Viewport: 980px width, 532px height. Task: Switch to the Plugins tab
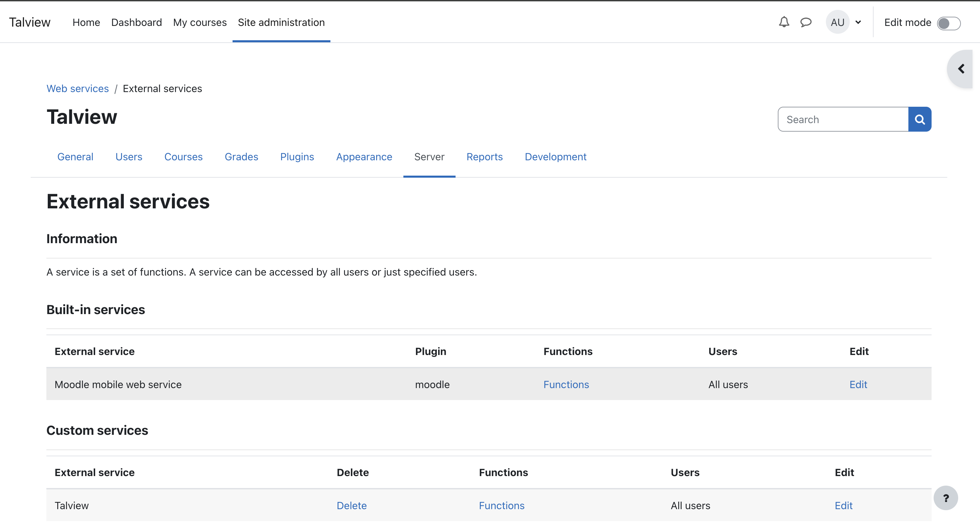(x=297, y=157)
